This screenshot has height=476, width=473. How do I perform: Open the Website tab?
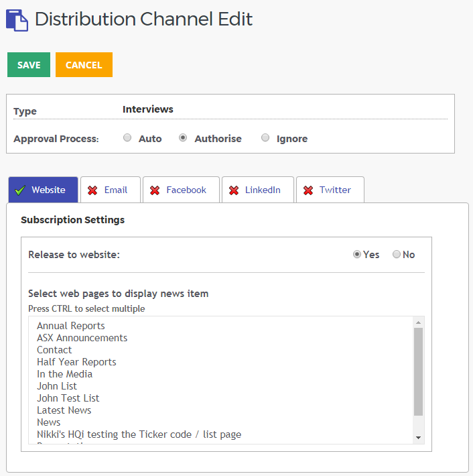coord(43,190)
